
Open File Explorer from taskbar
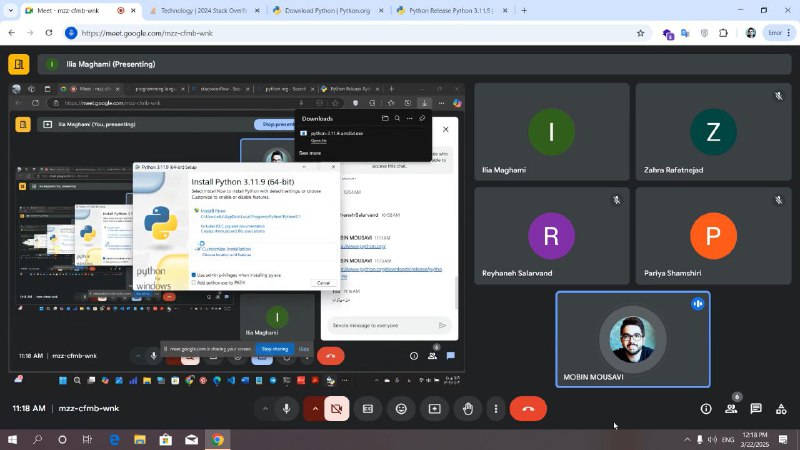(140, 439)
